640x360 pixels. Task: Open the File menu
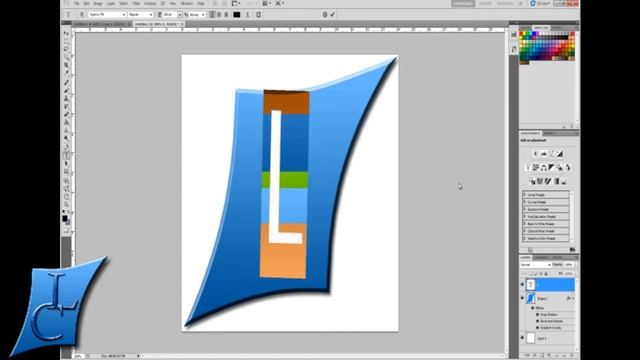[x=77, y=4]
